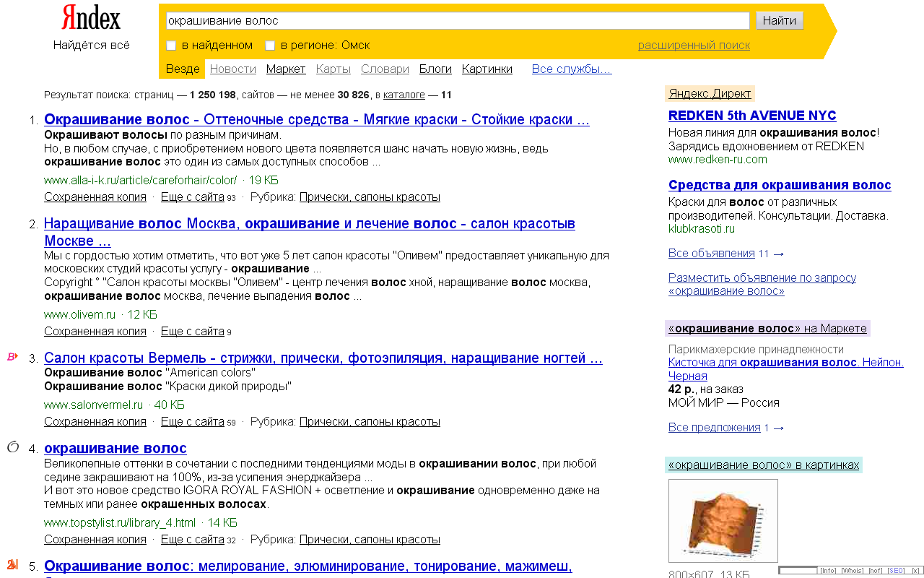Open the 800×607 image thumbnail
Image resolution: width=924 pixels, height=578 pixels.
(x=723, y=520)
